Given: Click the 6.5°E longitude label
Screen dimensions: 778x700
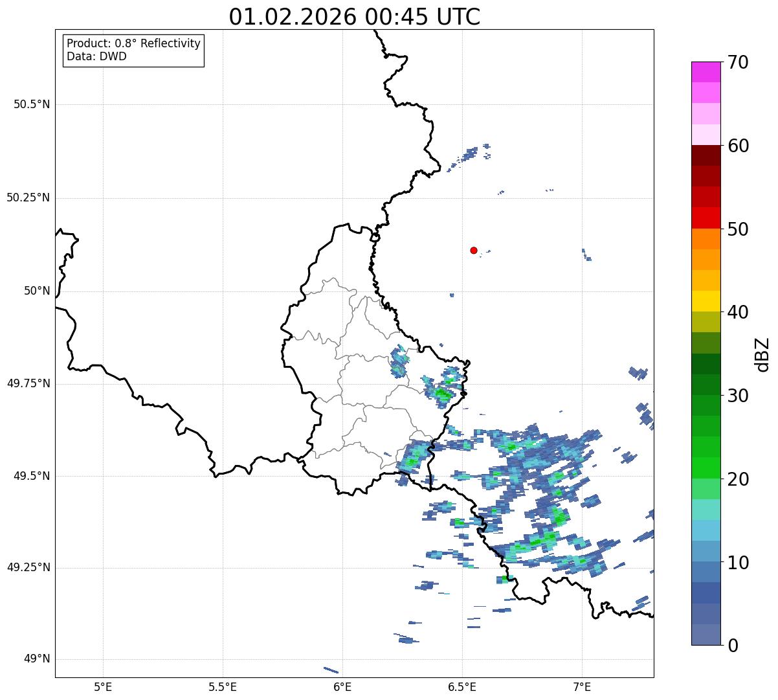Looking at the screenshot, I should pyautogui.click(x=462, y=686).
